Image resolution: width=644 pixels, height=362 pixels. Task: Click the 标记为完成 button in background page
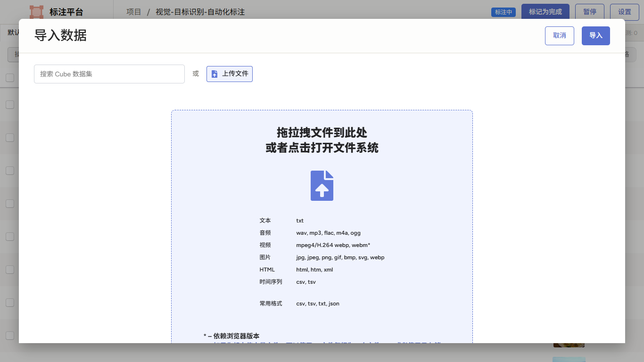(x=545, y=12)
